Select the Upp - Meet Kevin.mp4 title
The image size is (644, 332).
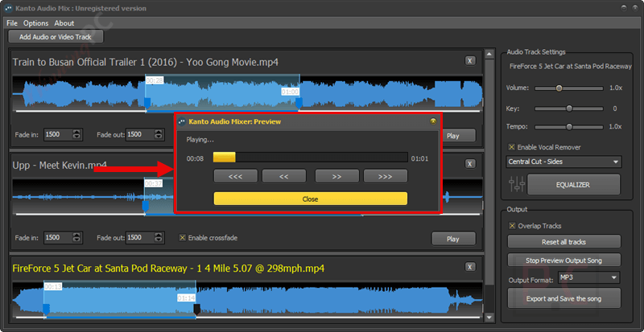60,166
